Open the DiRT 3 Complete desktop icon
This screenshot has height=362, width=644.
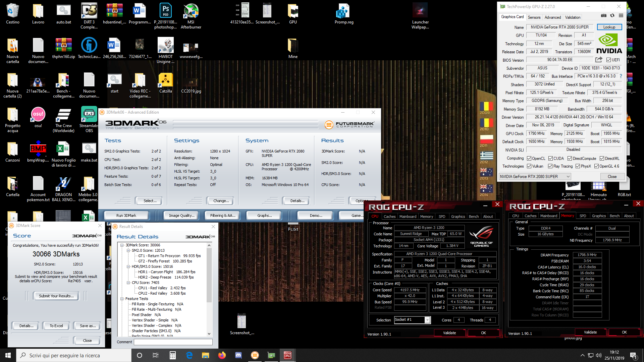coord(89,16)
